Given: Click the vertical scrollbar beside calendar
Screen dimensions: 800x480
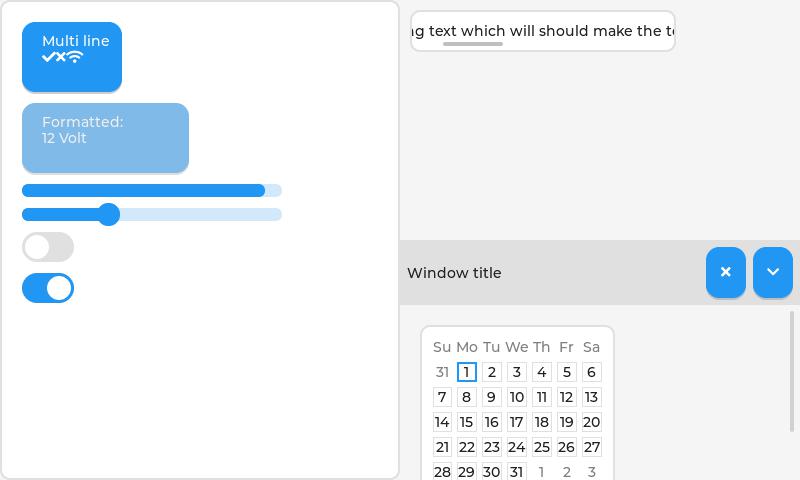Looking at the screenshot, I should 792,372.
